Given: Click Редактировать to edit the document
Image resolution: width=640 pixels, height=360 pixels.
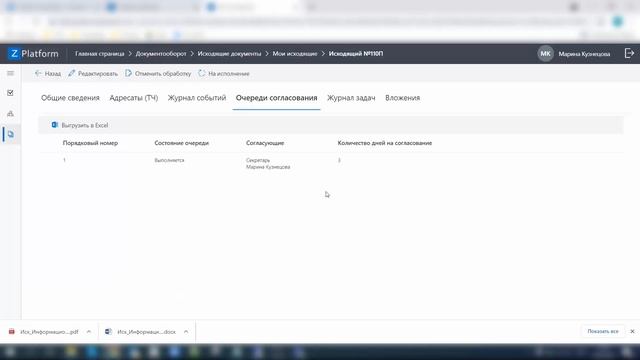Looking at the screenshot, I should pyautogui.click(x=93, y=73).
